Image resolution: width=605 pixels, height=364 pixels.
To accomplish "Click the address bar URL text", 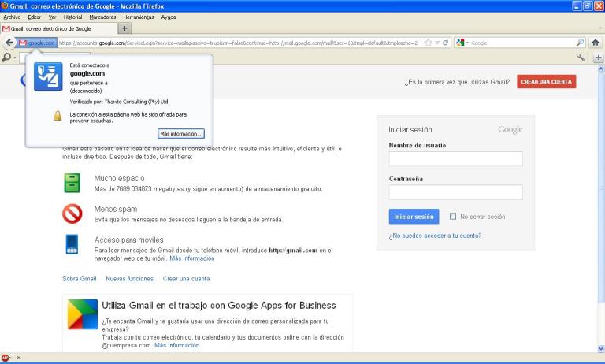I will (239, 43).
